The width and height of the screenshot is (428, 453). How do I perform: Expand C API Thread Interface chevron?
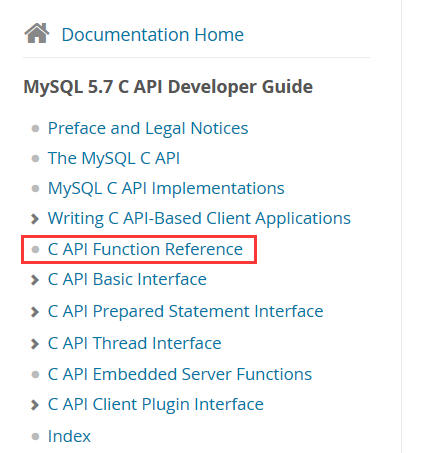(x=35, y=344)
